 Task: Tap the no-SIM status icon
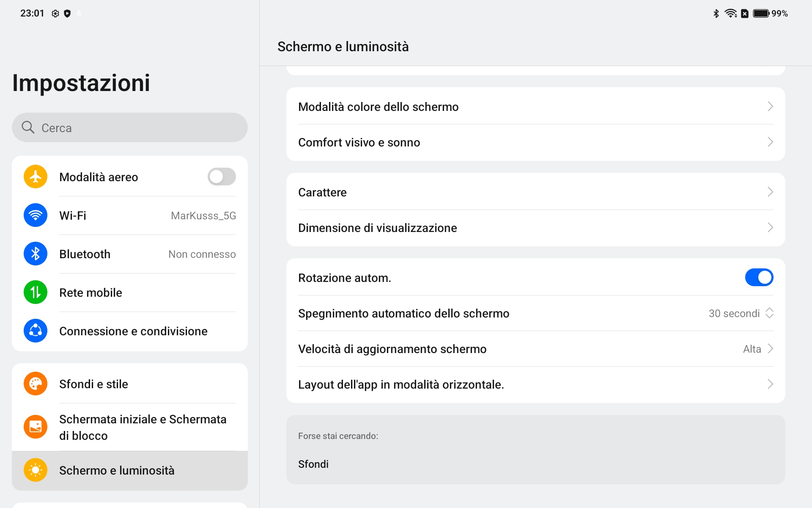pos(745,14)
